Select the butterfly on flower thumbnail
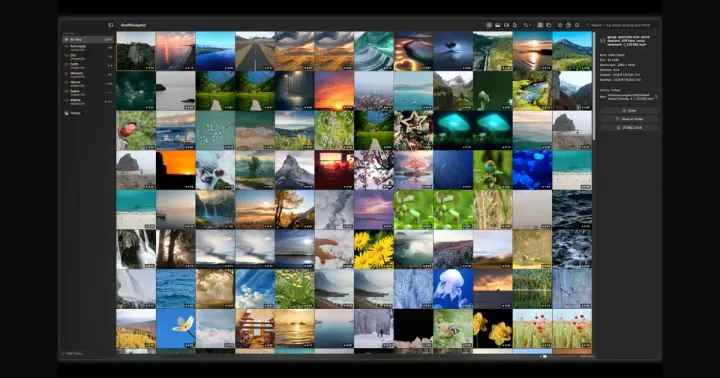Image resolution: width=720 pixels, height=378 pixels. pyautogui.click(x=453, y=328)
